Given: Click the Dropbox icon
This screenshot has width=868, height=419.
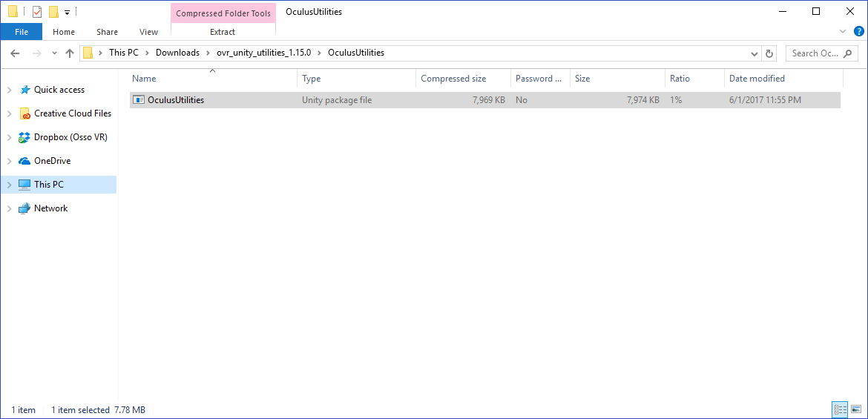Looking at the screenshot, I should point(24,137).
